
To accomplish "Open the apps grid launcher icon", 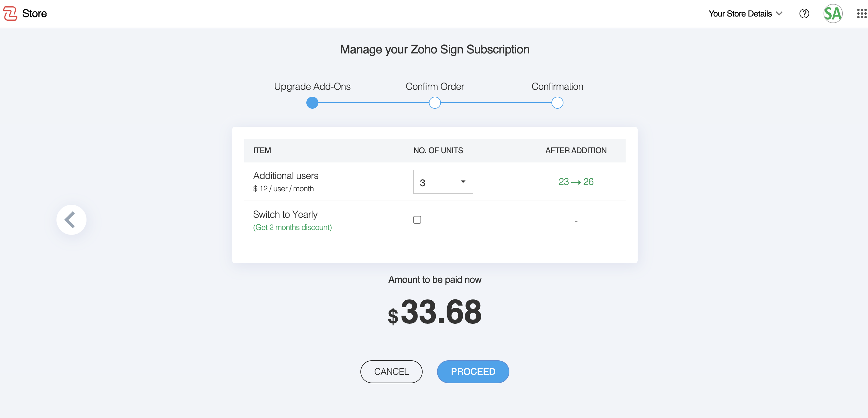I will (x=861, y=14).
